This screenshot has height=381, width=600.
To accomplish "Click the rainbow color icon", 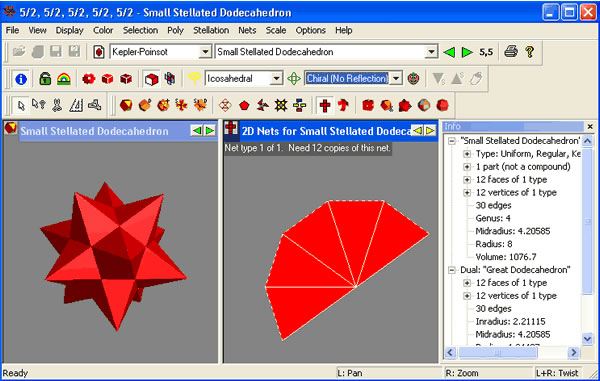I will pos(64,79).
